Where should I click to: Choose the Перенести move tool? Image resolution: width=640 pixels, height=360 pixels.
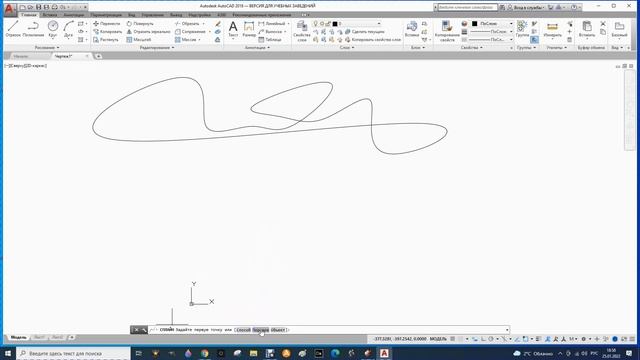pyautogui.click(x=107, y=24)
